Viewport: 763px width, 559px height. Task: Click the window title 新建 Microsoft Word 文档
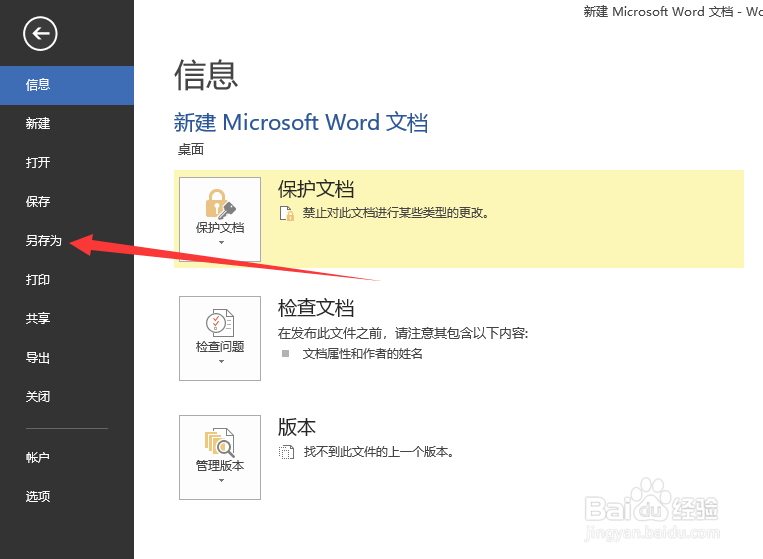pyautogui.click(x=658, y=12)
